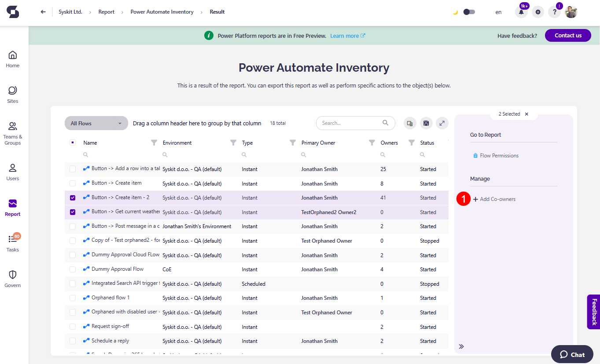Viewport: 600px width, 364px height.
Task: Expand report to fullscreen with the expand icon
Action: click(442, 123)
